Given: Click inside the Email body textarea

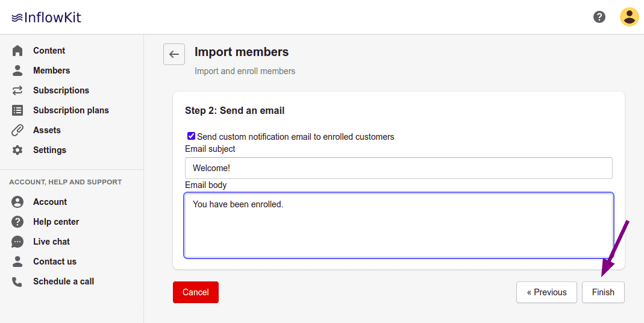Looking at the screenshot, I should [398, 225].
